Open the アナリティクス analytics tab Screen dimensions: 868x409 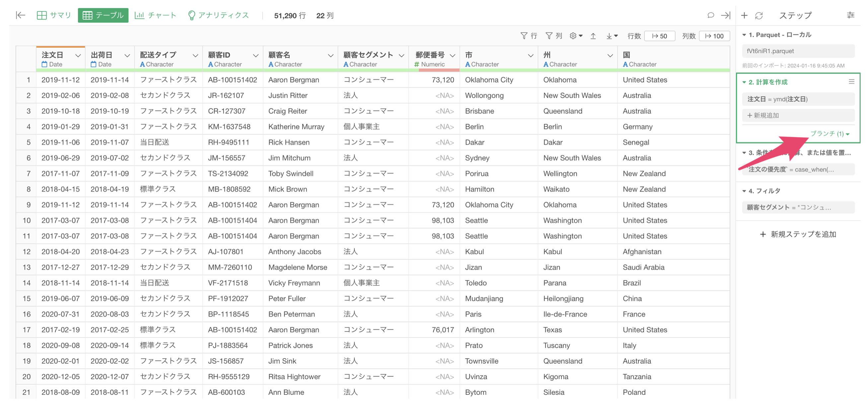218,15
